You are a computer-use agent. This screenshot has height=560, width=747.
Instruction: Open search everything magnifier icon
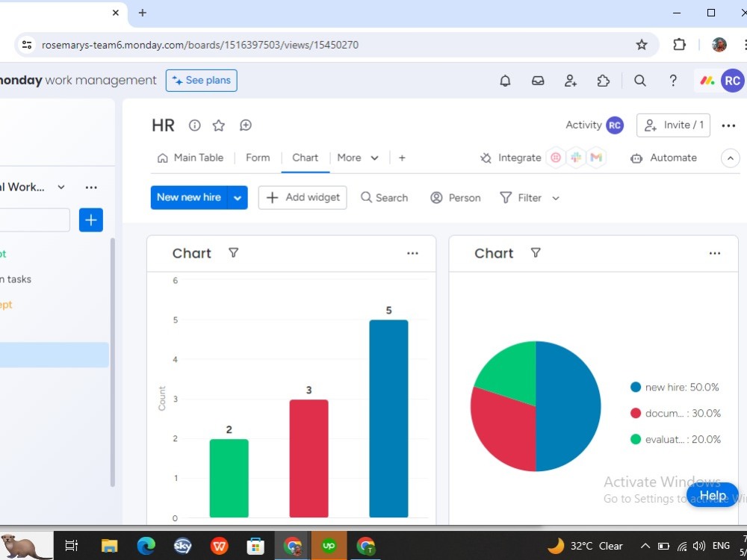[640, 81]
